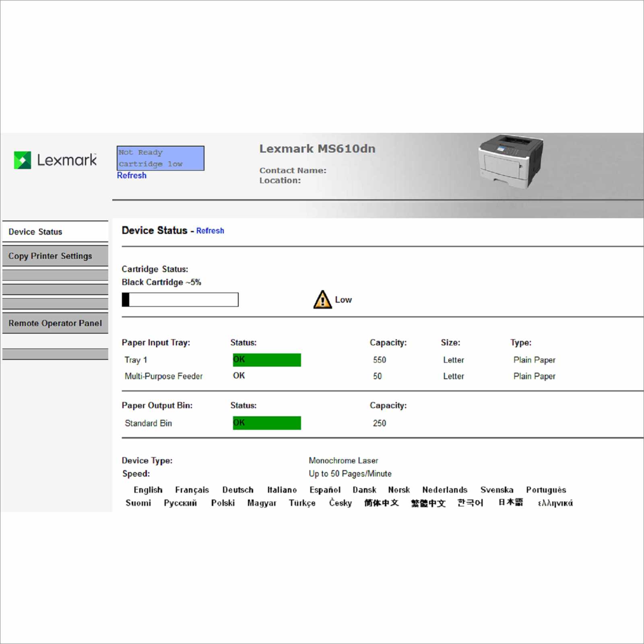Viewport: 644px width, 644px height.
Task: Switch language to Français
Action: click(192, 490)
